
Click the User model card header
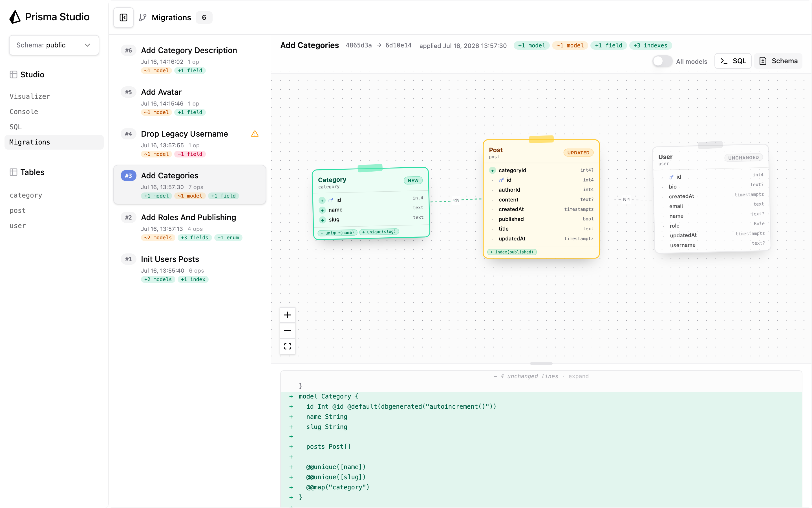pos(711,159)
